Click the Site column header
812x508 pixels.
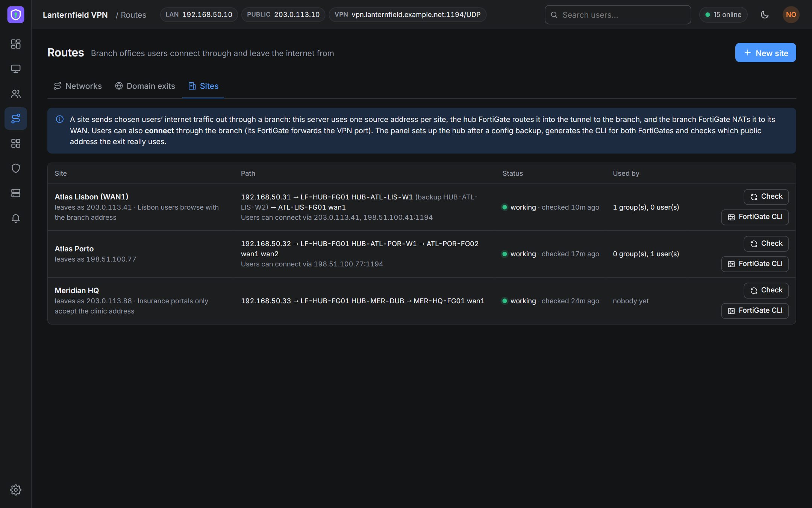click(x=61, y=173)
